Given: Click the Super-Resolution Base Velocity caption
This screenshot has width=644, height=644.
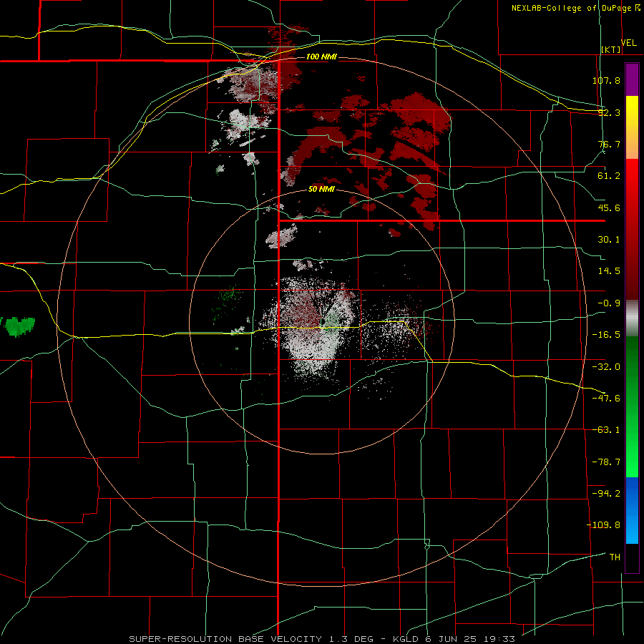Looking at the screenshot, I should 321,639.
